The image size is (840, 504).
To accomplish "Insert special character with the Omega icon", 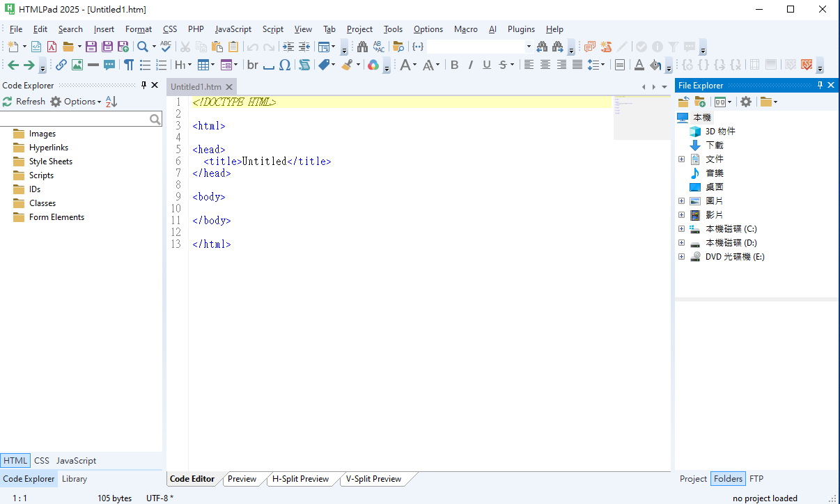I will pyautogui.click(x=284, y=65).
